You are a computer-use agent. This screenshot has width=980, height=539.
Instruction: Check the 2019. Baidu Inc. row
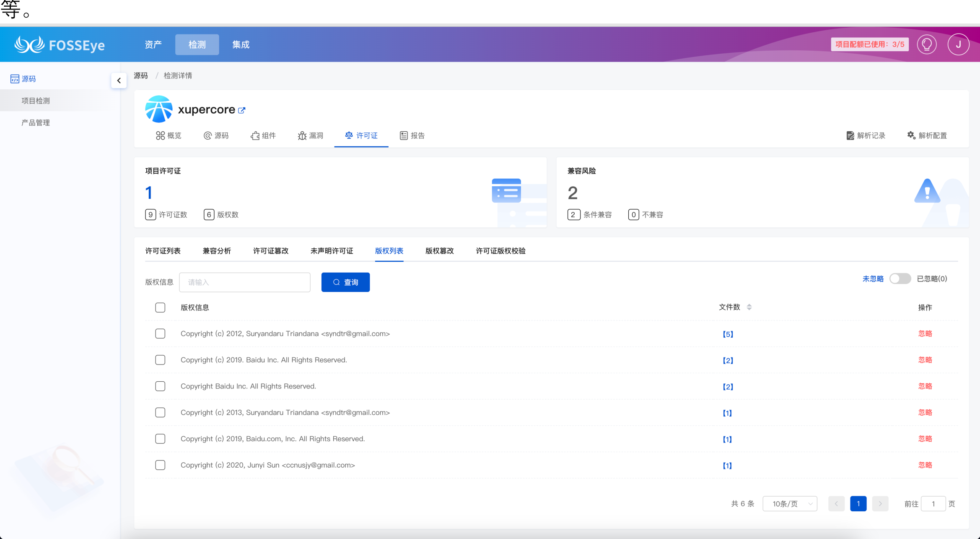pyautogui.click(x=160, y=360)
